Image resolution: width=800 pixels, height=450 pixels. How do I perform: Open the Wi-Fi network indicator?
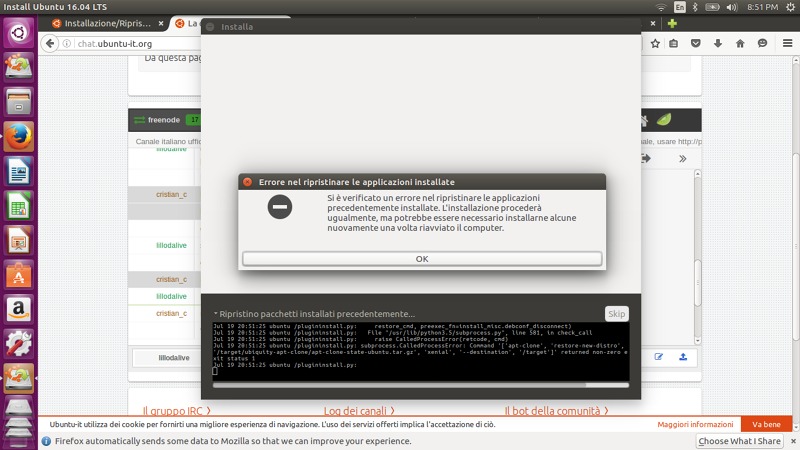[x=661, y=7]
